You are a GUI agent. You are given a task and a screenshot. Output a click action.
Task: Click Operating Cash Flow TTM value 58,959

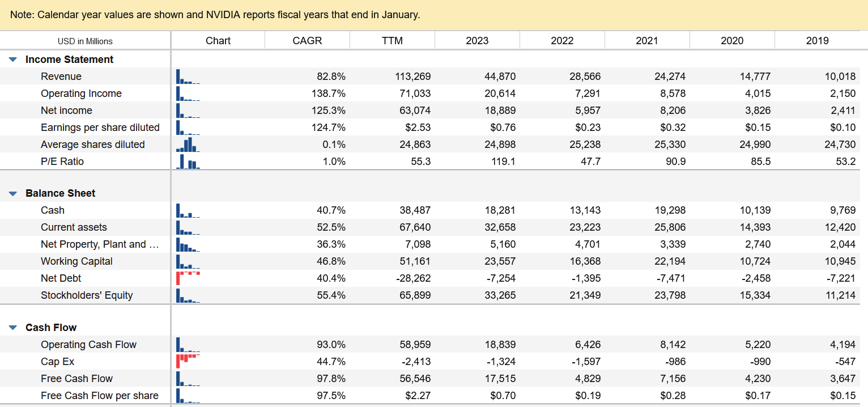coord(415,345)
